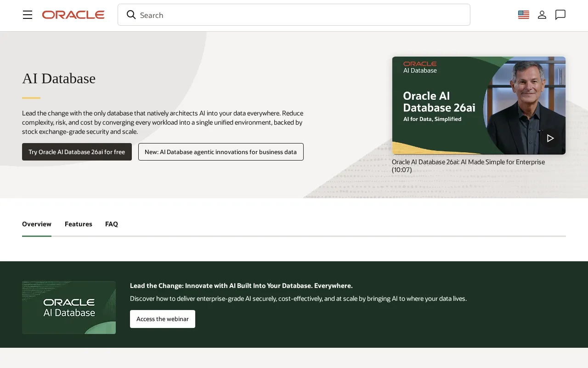Image resolution: width=588 pixels, height=368 pixels.
Task: Open the chat contact icon
Action: click(560, 15)
